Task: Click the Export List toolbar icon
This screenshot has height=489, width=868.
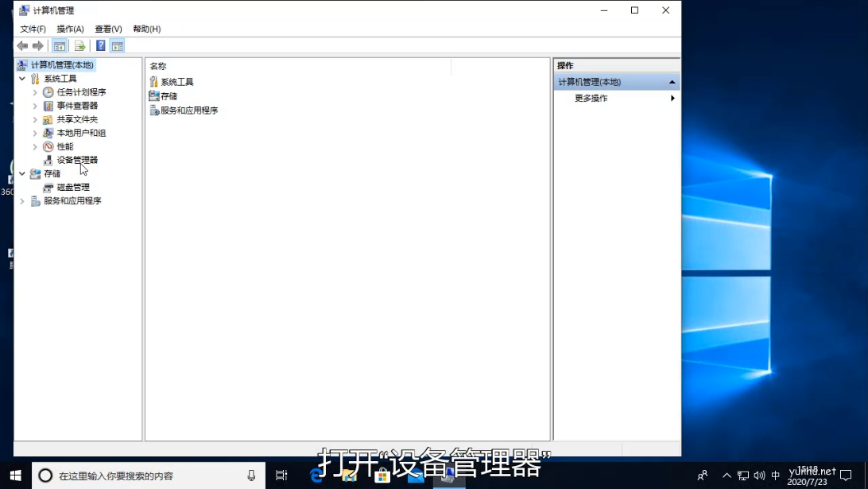Action: (79, 46)
